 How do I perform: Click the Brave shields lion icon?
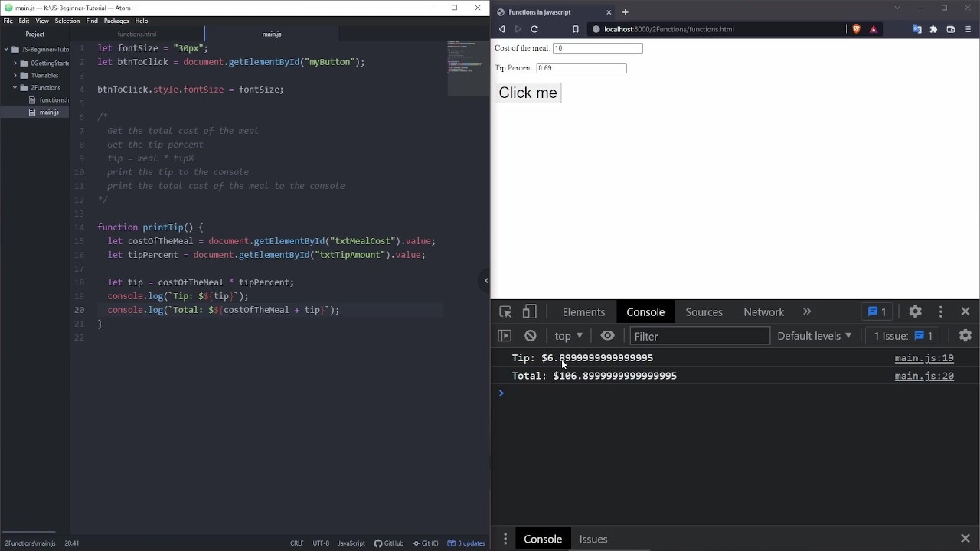click(x=856, y=29)
